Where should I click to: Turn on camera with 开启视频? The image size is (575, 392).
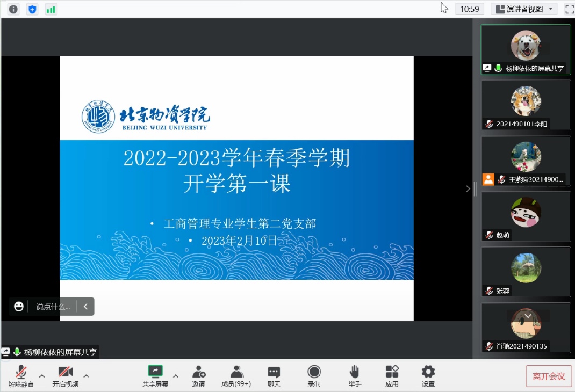pyautogui.click(x=66, y=375)
